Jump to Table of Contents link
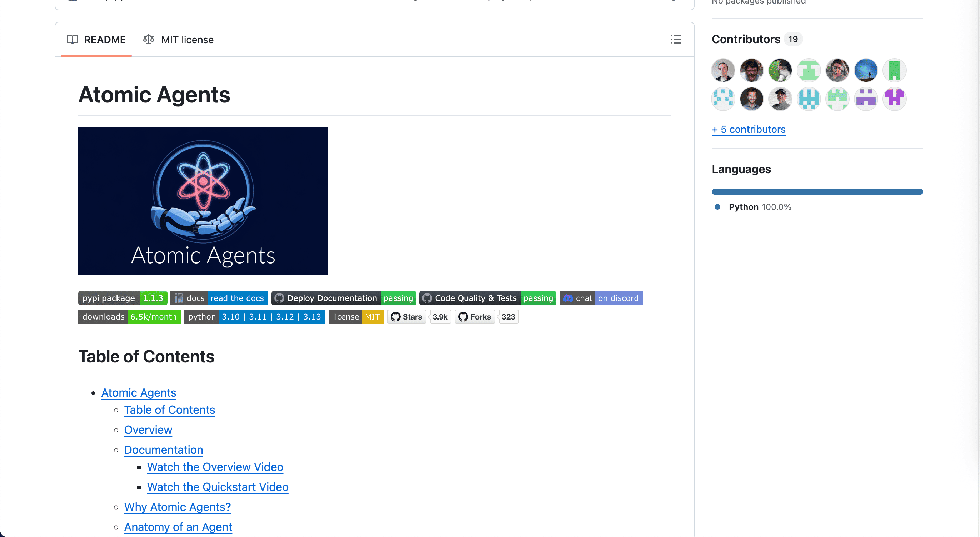Image resolution: width=980 pixels, height=537 pixels. [x=169, y=410]
